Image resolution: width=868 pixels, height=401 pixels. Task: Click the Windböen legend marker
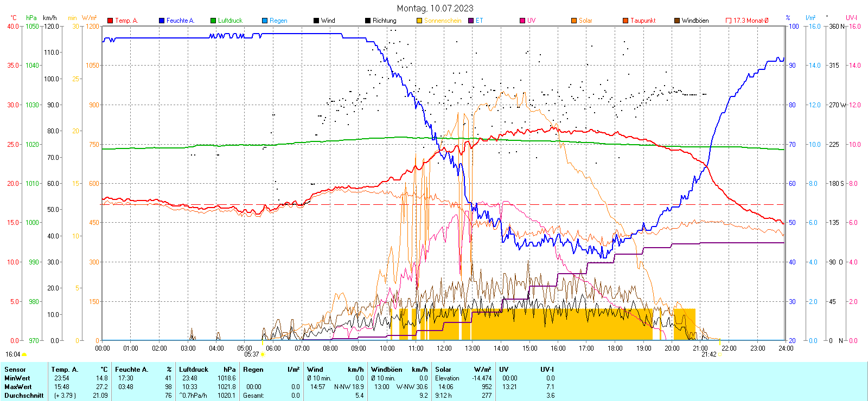click(677, 21)
